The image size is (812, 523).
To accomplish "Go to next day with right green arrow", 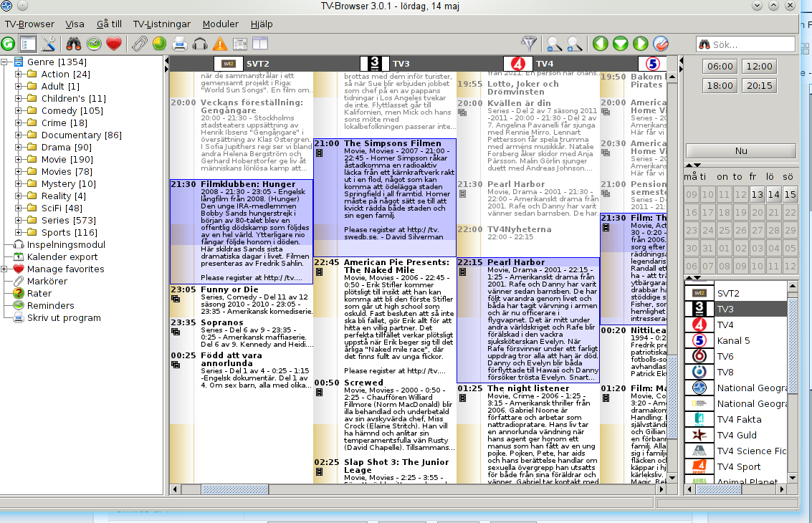I will tap(641, 44).
